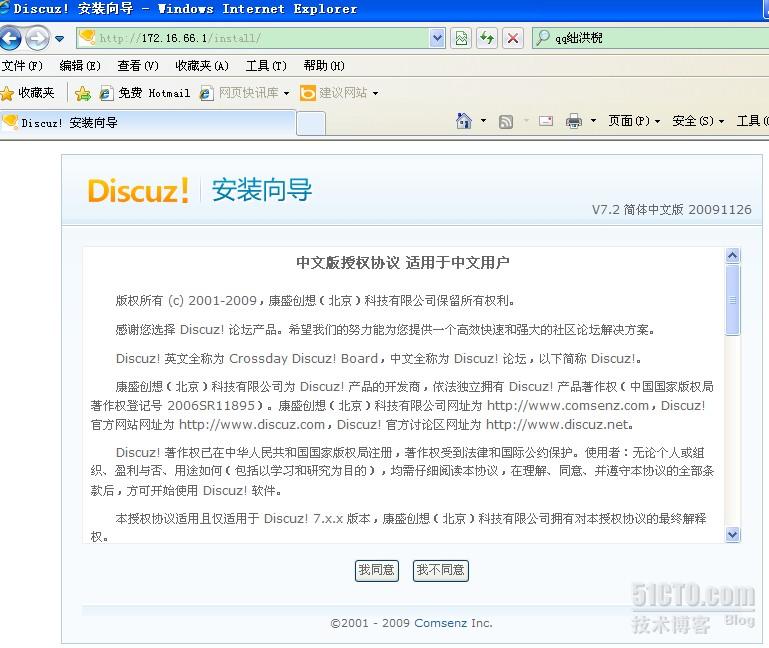
Task: Click the license scrollbar thumb
Action: (732, 300)
